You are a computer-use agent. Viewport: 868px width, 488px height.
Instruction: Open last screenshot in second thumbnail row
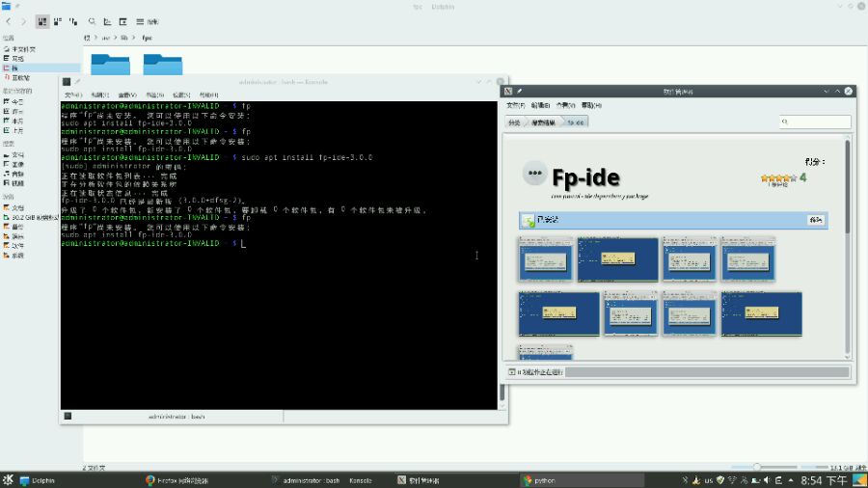pyautogui.click(x=762, y=313)
